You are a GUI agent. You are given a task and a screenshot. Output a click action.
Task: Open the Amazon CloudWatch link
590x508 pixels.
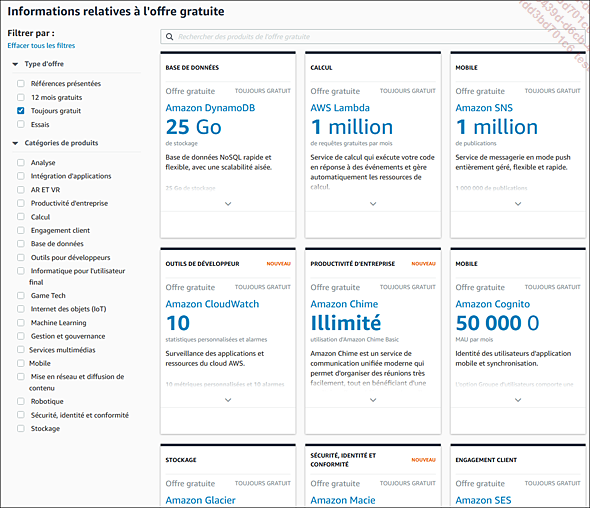click(x=212, y=304)
